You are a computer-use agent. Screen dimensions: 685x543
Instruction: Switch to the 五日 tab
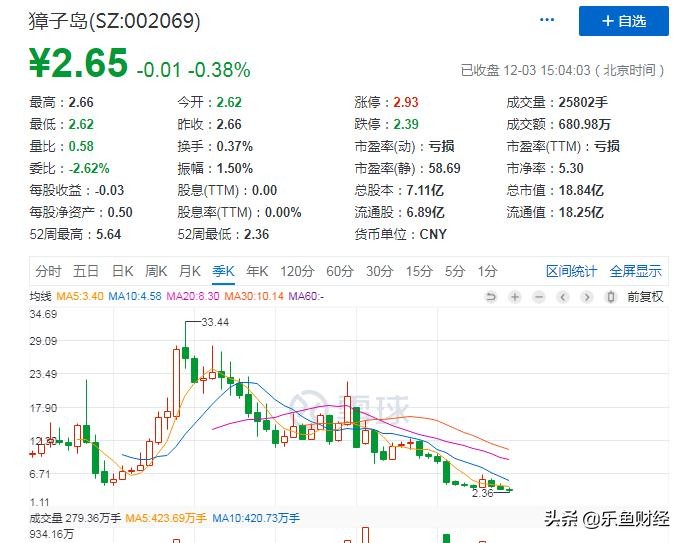(x=86, y=271)
